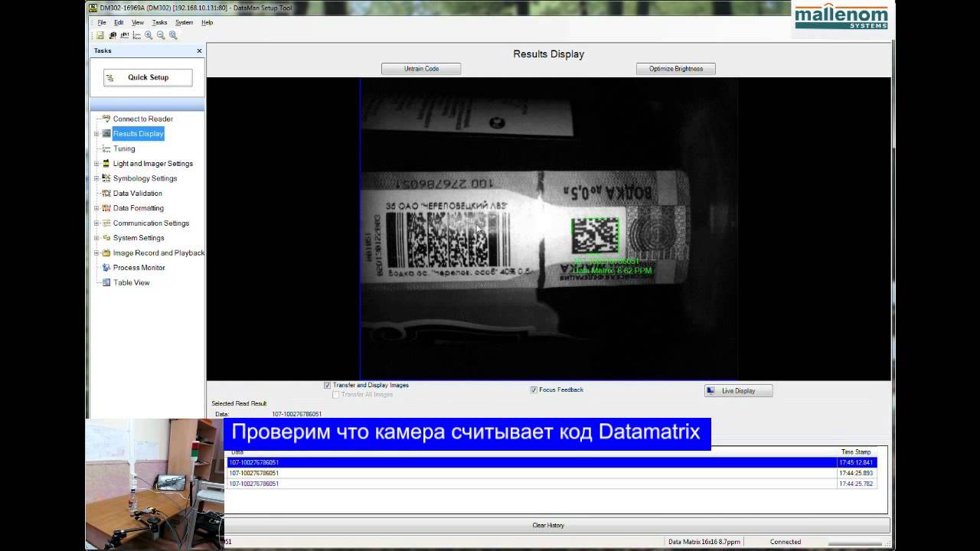Screen dimensions: 980x551
Task: Click the Zoom Out magnifier icon
Action: click(x=161, y=35)
